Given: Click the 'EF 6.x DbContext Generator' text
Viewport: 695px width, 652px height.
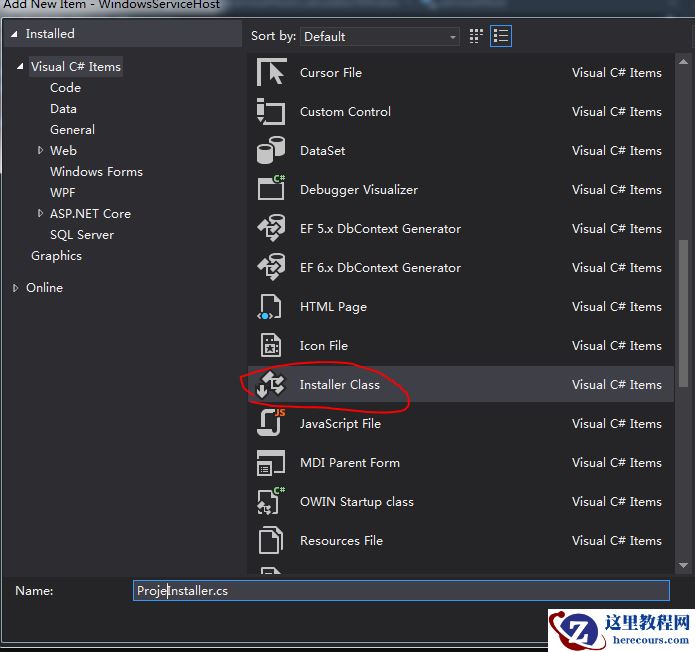Looking at the screenshot, I should pyautogui.click(x=380, y=267).
